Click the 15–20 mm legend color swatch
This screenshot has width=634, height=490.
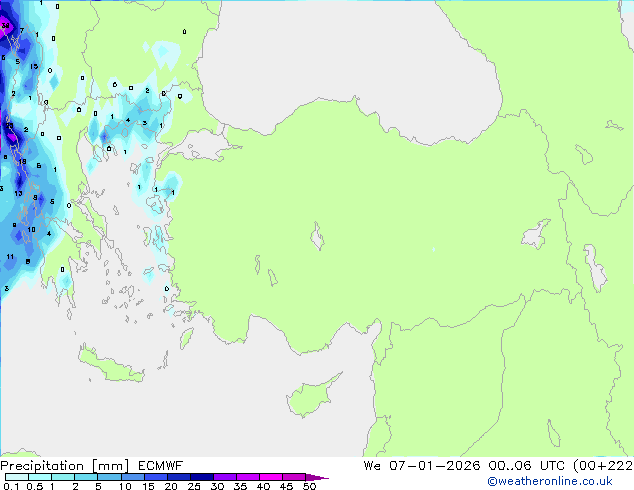[x=155, y=477]
